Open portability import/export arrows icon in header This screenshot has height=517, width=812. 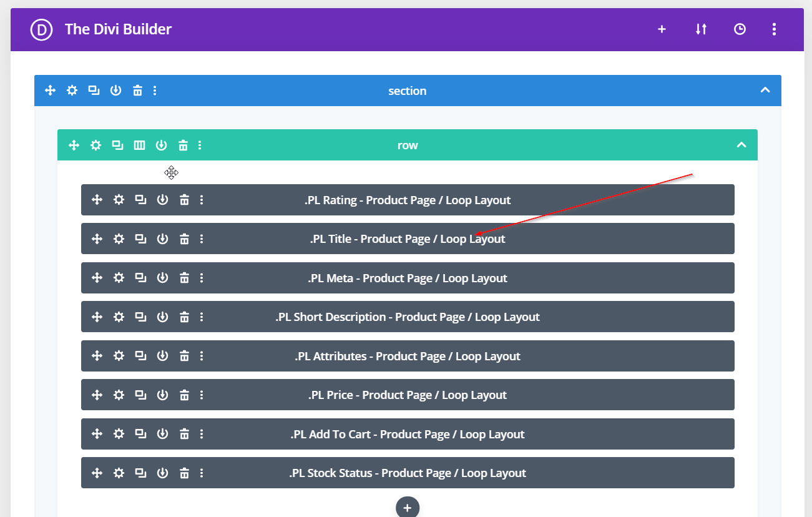[x=701, y=29]
